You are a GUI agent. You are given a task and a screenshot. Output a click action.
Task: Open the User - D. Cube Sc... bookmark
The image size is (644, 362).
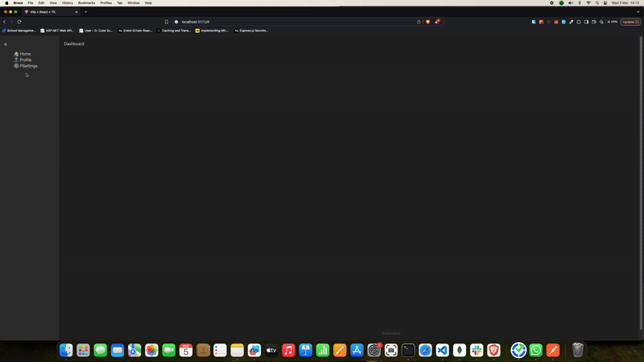coord(96,31)
